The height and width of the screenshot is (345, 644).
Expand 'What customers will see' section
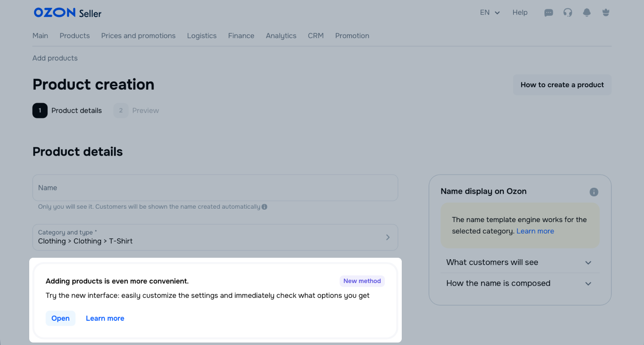click(x=519, y=263)
